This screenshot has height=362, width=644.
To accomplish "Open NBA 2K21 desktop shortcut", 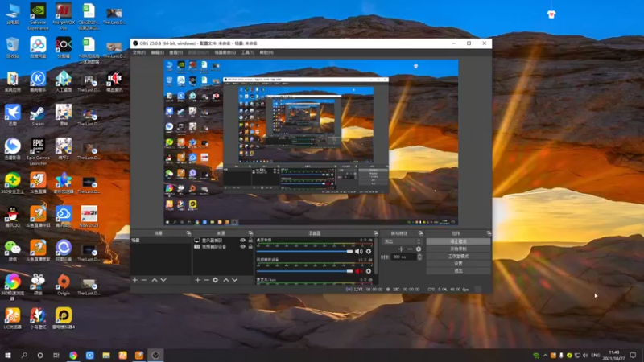I will 89,216.
